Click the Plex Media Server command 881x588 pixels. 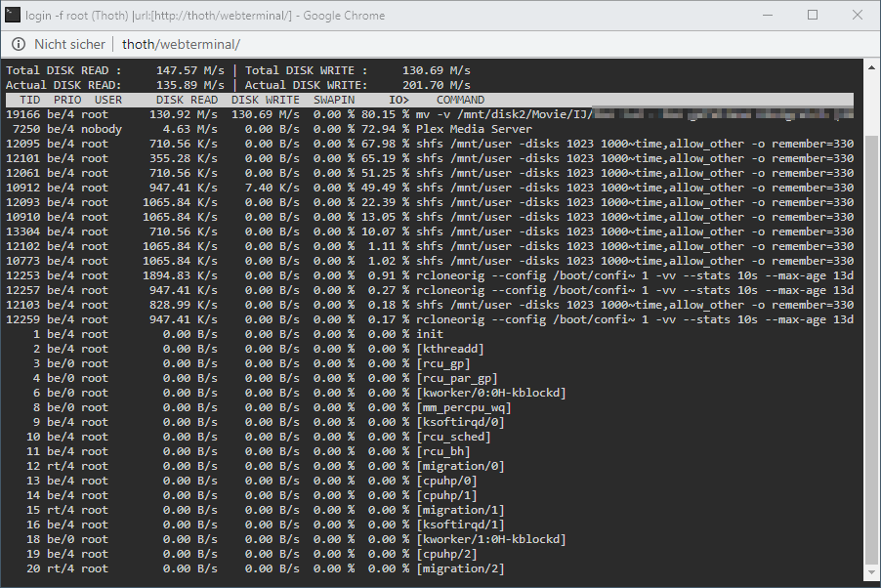click(x=474, y=129)
